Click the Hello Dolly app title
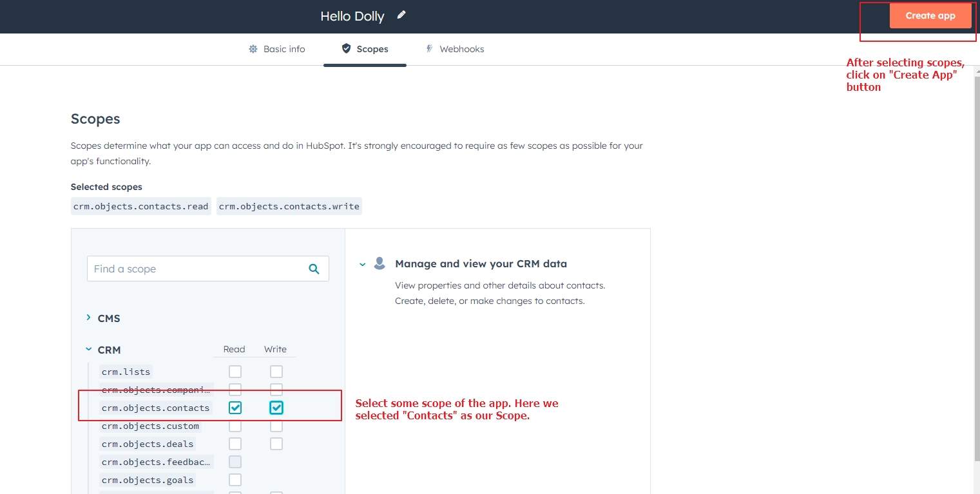The height and width of the screenshot is (494, 980). click(352, 16)
